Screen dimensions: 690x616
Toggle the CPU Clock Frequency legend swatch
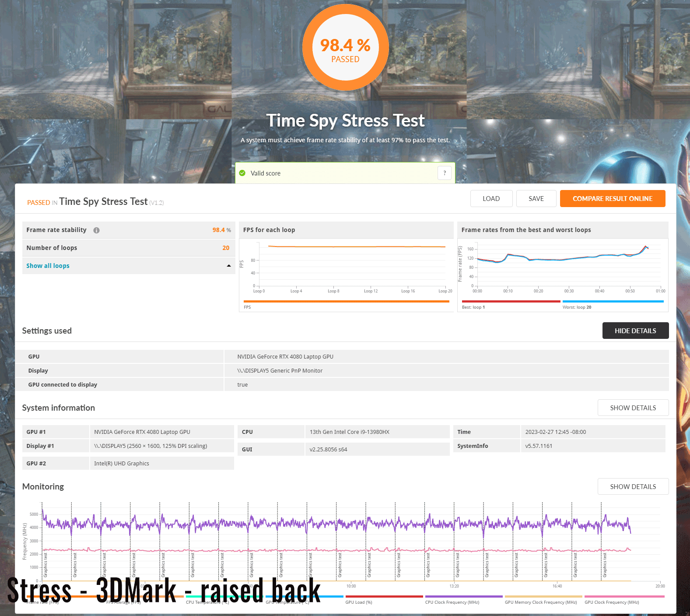point(464,596)
